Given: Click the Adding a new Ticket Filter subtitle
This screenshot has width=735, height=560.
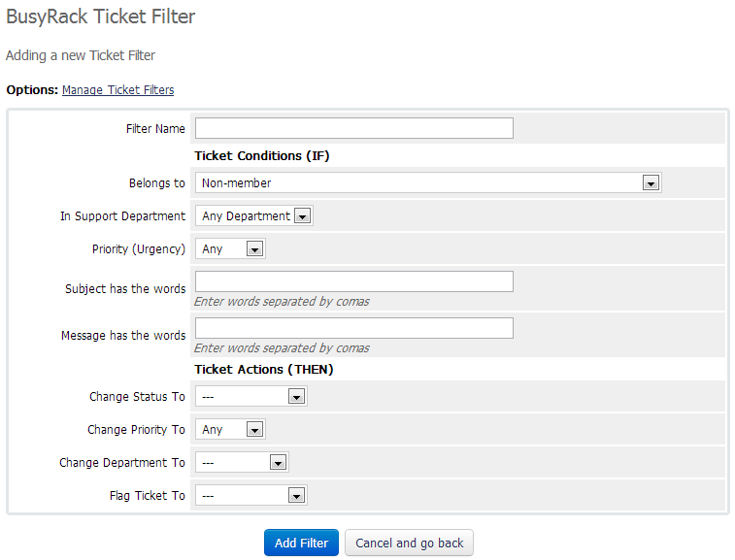Looking at the screenshot, I should pyautogui.click(x=81, y=55).
